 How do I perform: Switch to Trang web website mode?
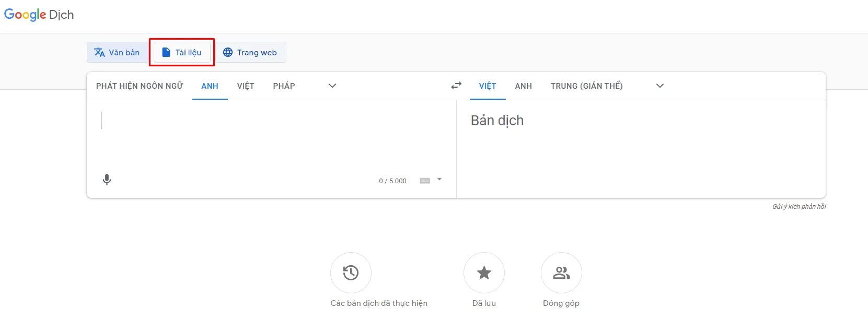(x=250, y=52)
